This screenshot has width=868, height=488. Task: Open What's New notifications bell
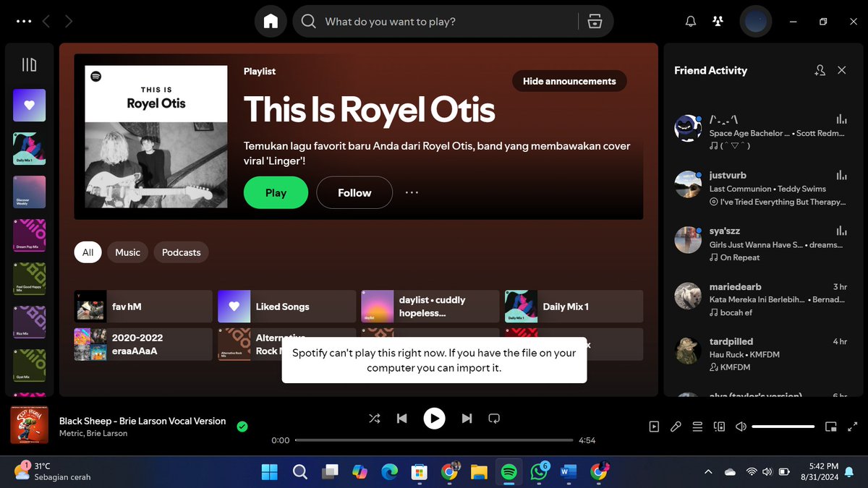(690, 22)
